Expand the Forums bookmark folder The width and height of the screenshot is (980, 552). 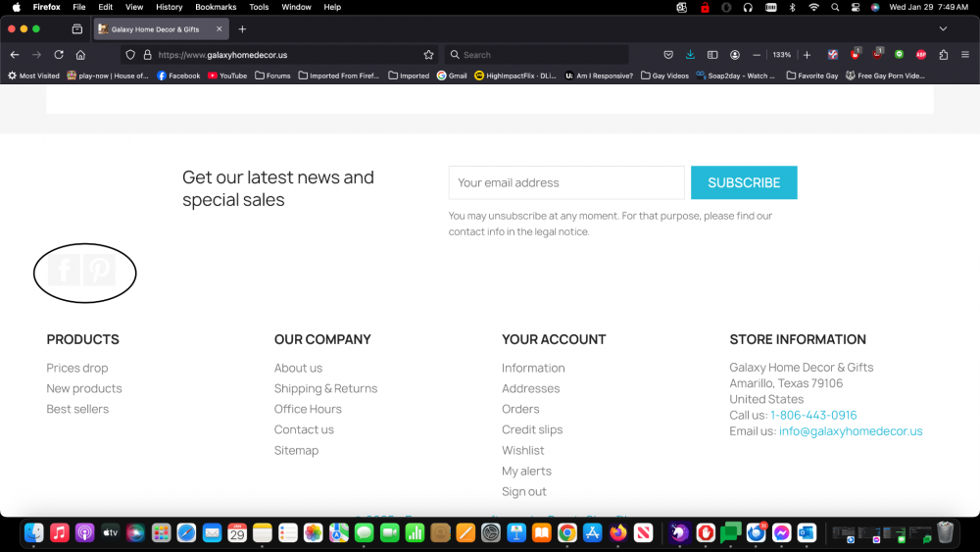click(x=272, y=75)
